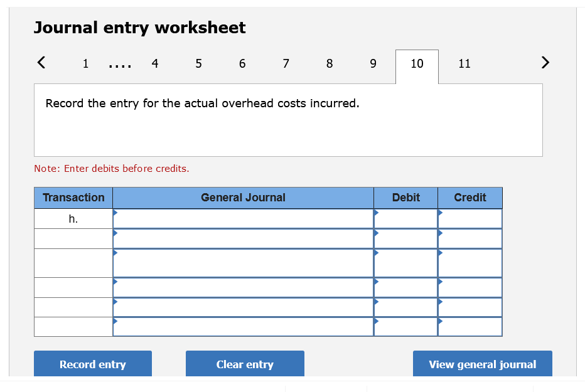
Task: Switch to worksheet tab 4
Action: (155, 64)
